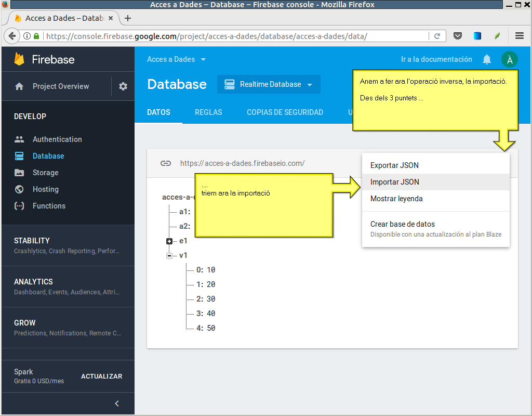
Task: Go to Authentication section
Action: pyautogui.click(x=57, y=139)
